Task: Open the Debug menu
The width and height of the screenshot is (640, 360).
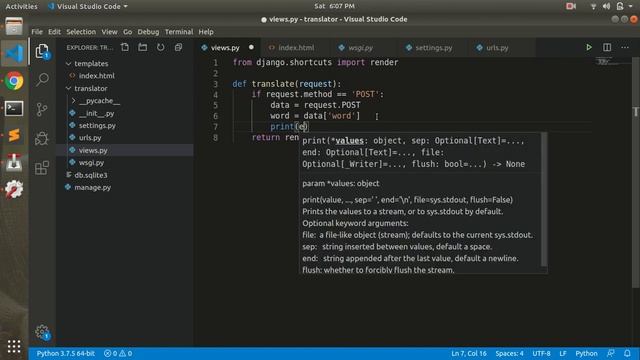Action: pos(148,32)
